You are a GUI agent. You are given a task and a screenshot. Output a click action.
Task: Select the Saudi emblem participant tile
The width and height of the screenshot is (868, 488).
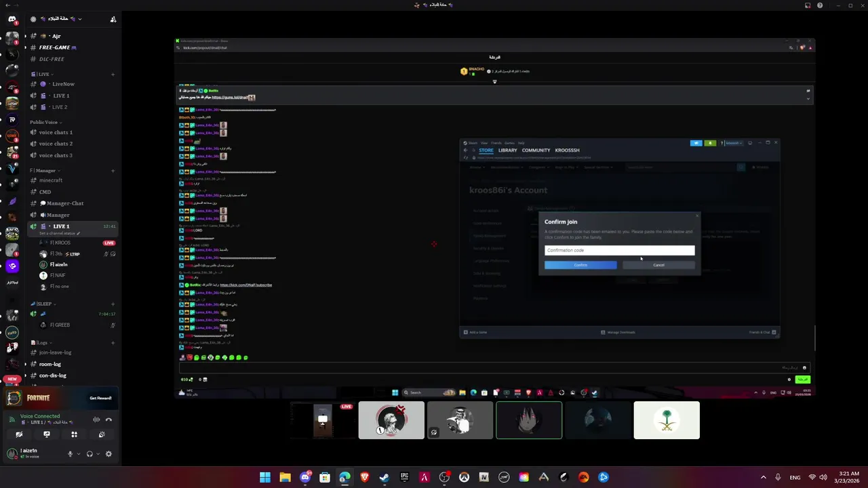[667, 420]
